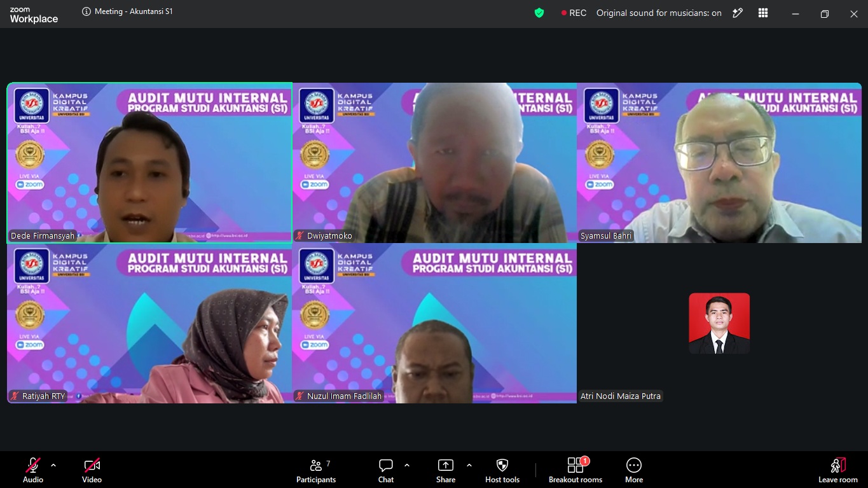The width and height of the screenshot is (868, 488).
Task: Click muted mic icon next to Ratiyah RTY
Action: (x=15, y=396)
